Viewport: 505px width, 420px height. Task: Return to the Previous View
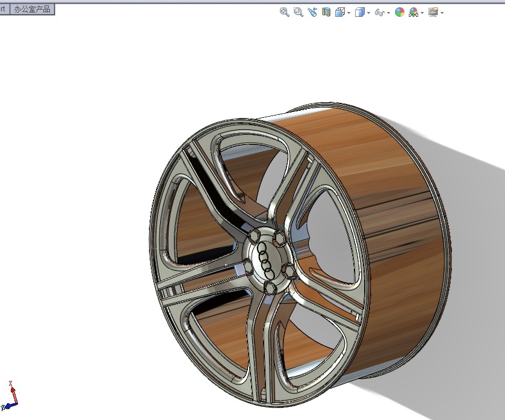(x=312, y=12)
